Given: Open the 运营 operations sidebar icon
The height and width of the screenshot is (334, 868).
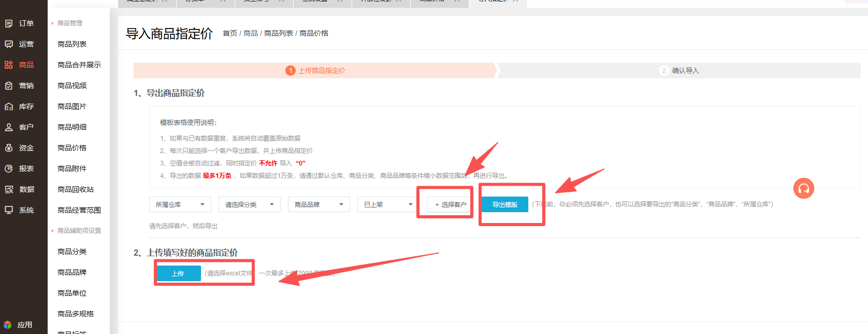Looking at the screenshot, I should (x=9, y=44).
